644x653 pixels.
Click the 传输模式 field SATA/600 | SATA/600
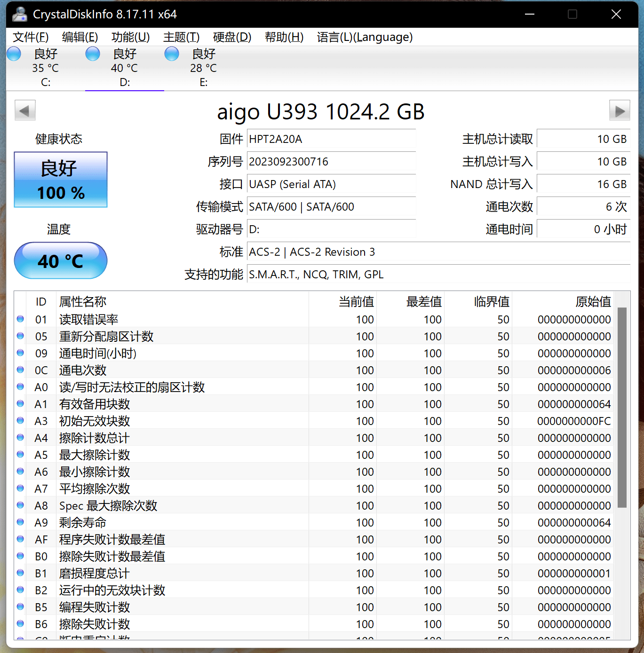pyautogui.click(x=331, y=207)
